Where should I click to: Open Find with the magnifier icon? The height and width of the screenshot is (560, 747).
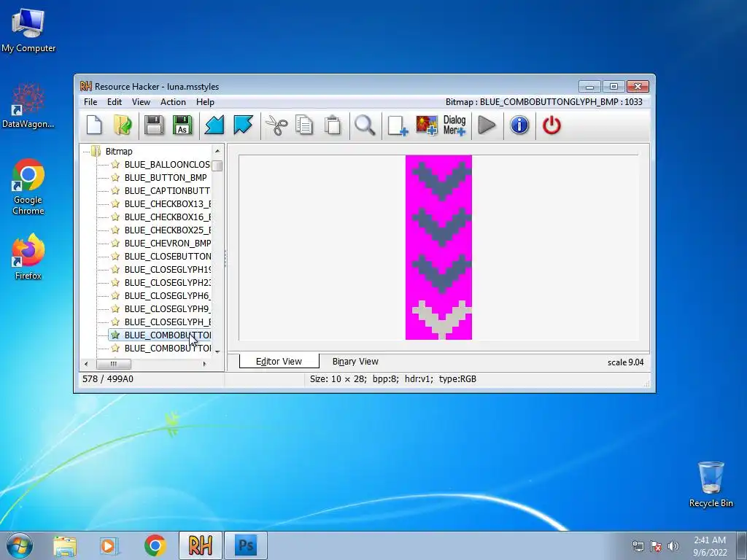pyautogui.click(x=365, y=125)
